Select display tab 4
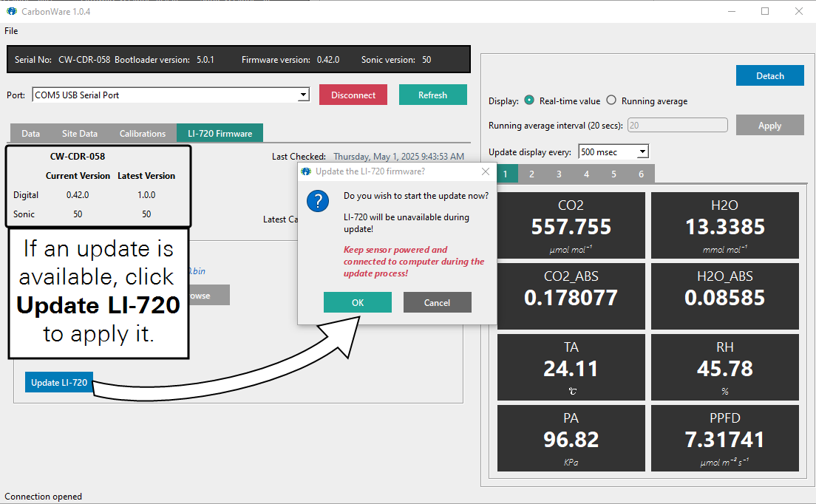 (x=587, y=174)
